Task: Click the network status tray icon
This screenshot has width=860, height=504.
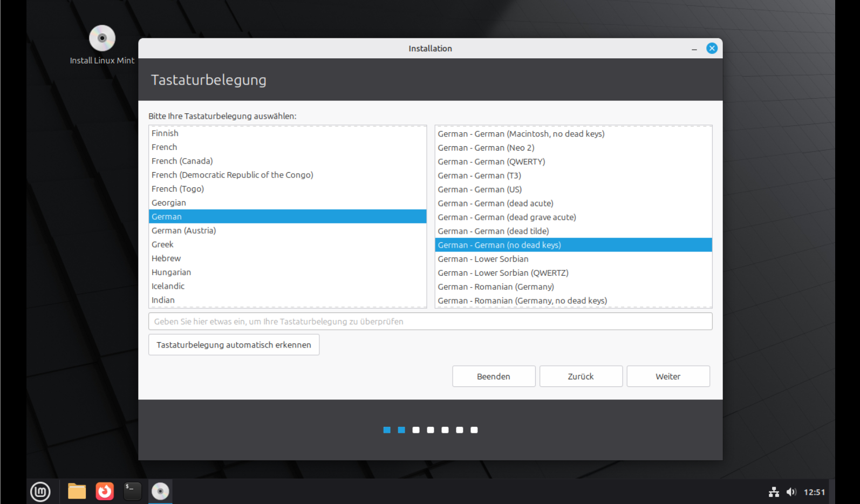Action: pyautogui.click(x=774, y=492)
